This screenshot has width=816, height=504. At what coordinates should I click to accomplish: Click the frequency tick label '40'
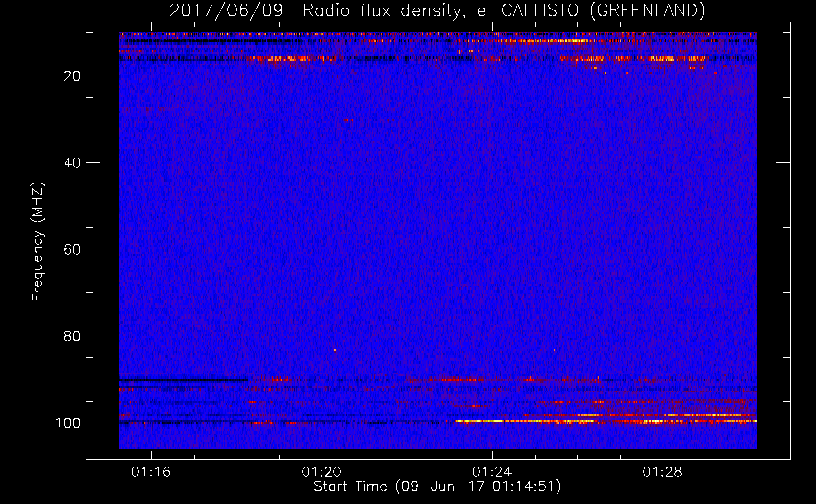click(72, 163)
